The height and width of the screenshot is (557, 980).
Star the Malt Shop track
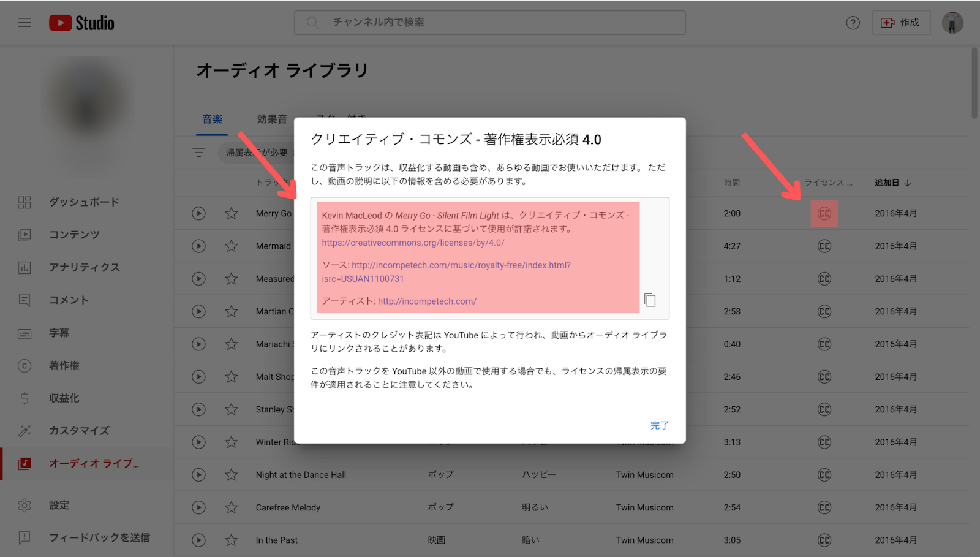[x=231, y=377]
